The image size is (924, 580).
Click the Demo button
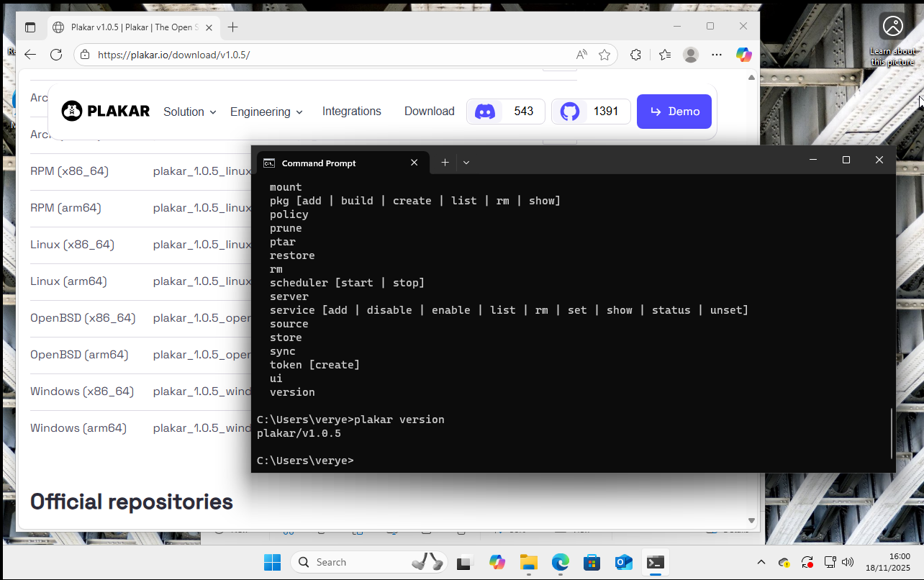click(674, 112)
